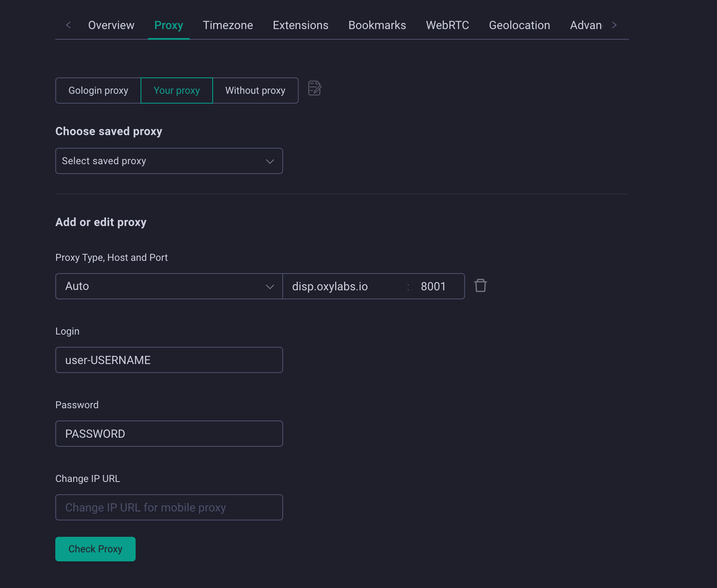The width and height of the screenshot is (717, 588).
Task: Click the Login field user-USERNAME
Action: point(169,360)
